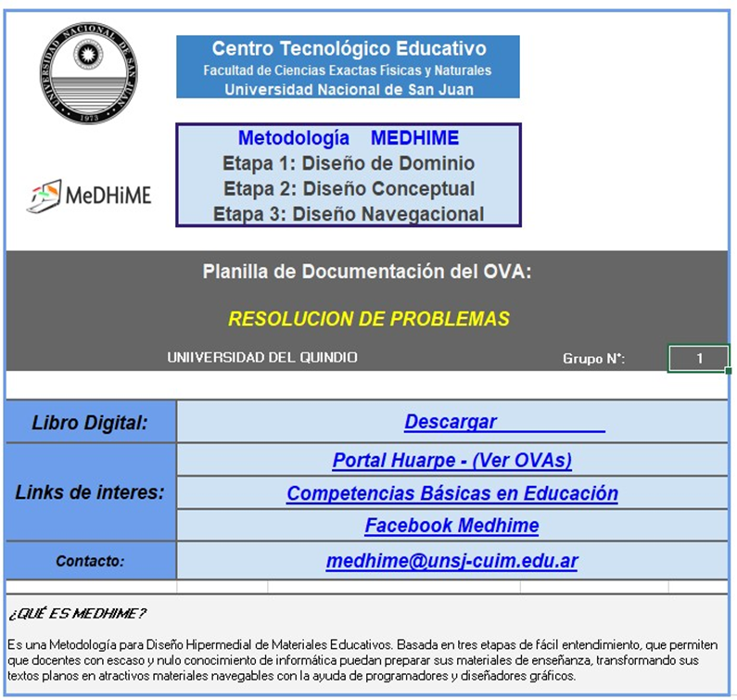This screenshot has height=700, width=737.
Task: Click the MeDHiME logo image
Action: pos(89,196)
